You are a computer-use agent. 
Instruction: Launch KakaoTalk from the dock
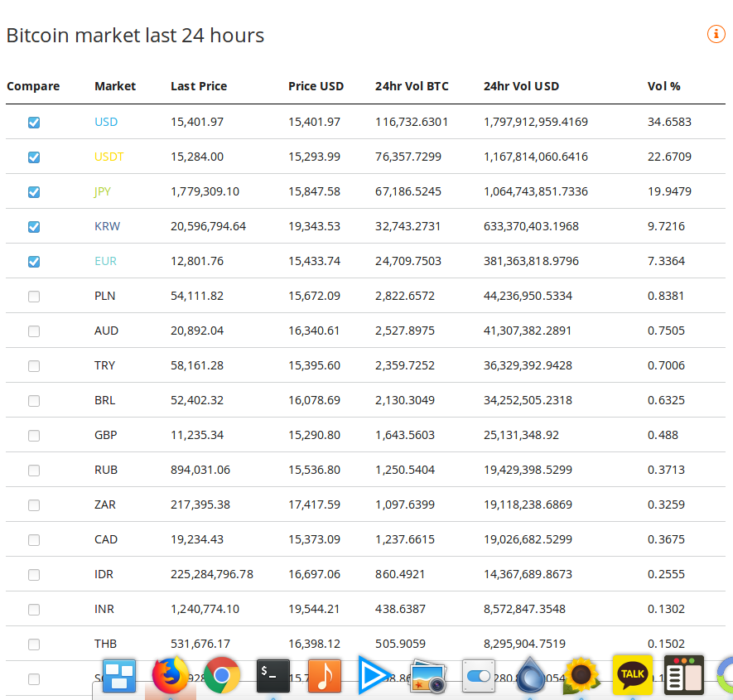(632, 675)
